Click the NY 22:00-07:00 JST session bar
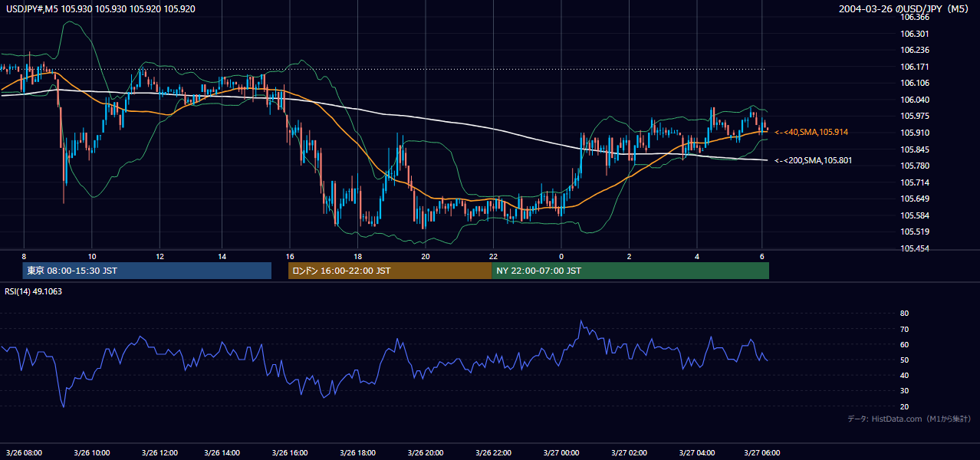This screenshot has width=980, height=460. pyautogui.click(x=630, y=271)
